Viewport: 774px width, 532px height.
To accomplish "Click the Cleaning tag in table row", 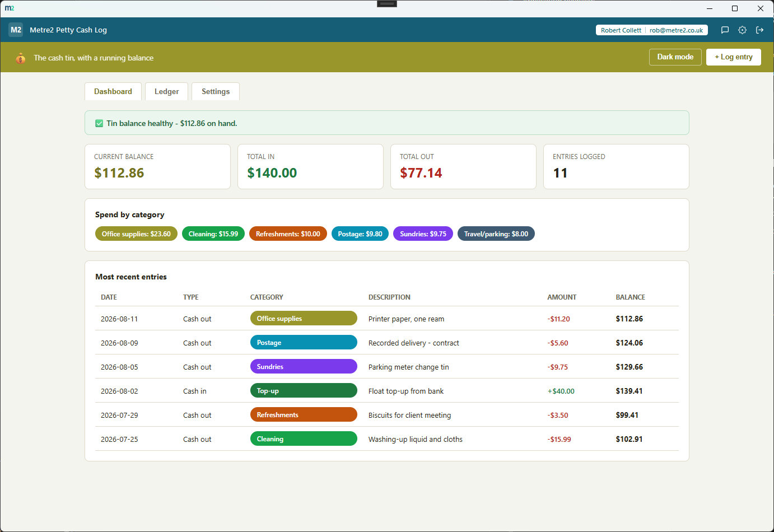I will [304, 438].
